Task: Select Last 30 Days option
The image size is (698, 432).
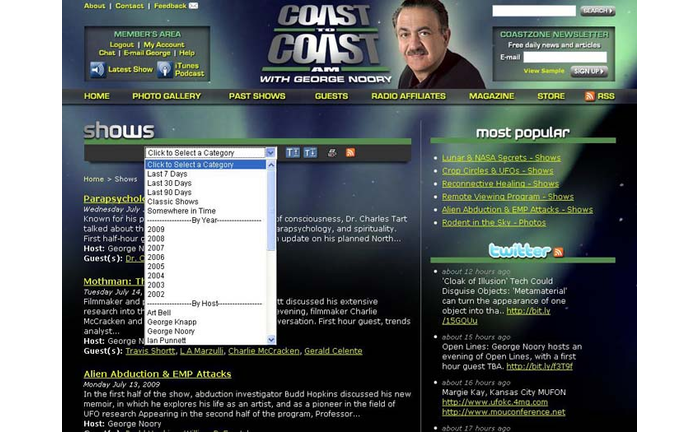Action: pyautogui.click(x=169, y=183)
